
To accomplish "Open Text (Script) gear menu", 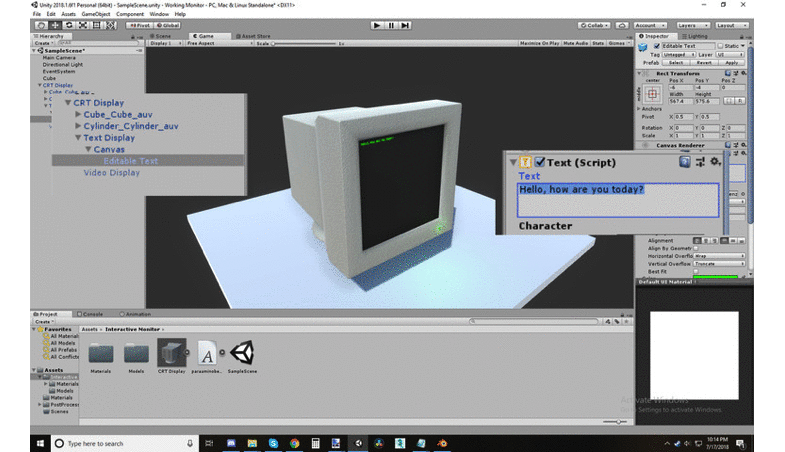I will click(x=715, y=162).
